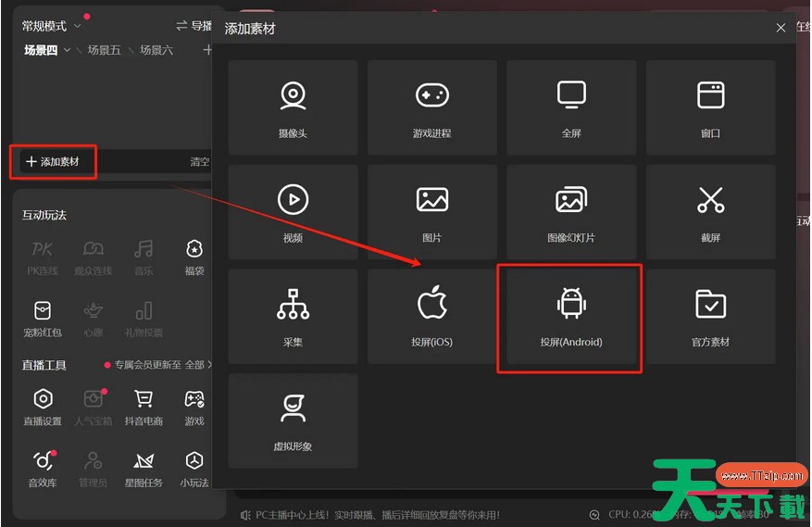
Task: Choose the 全屏 full screen source
Action: click(571, 107)
